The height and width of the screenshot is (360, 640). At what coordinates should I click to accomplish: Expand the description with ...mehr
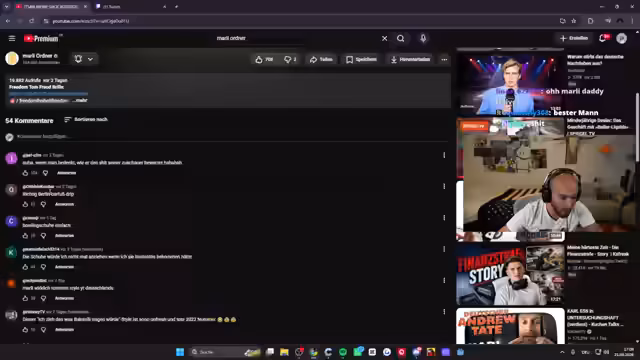pyautogui.click(x=81, y=100)
